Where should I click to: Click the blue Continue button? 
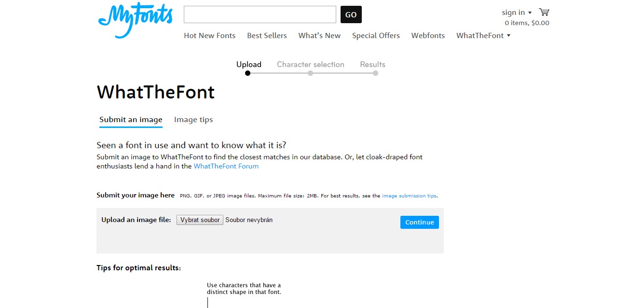(x=419, y=222)
